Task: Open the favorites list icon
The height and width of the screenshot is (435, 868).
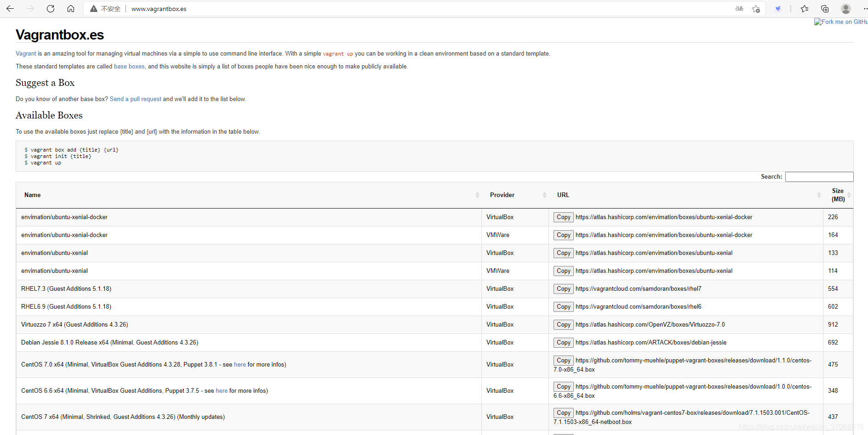Action: [x=805, y=9]
